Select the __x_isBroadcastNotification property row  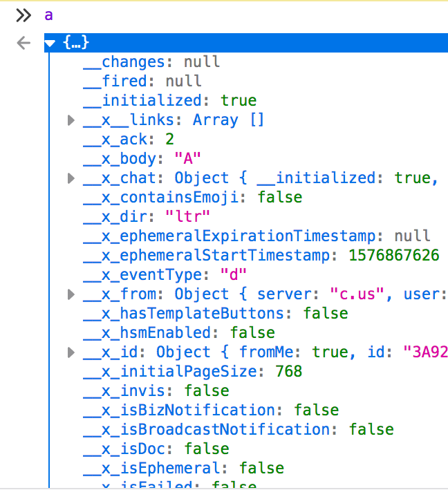pyautogui.click(x=237, y=430)
